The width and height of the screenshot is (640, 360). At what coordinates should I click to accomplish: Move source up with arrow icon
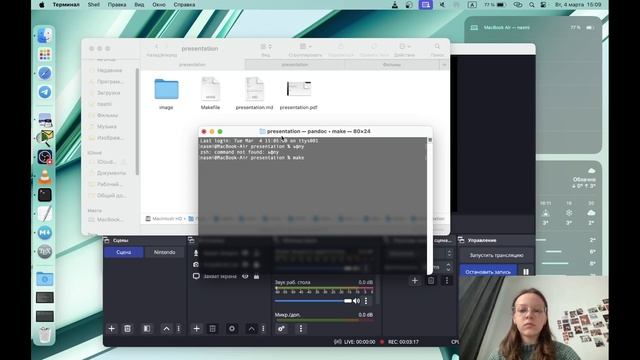click(251, 329)
